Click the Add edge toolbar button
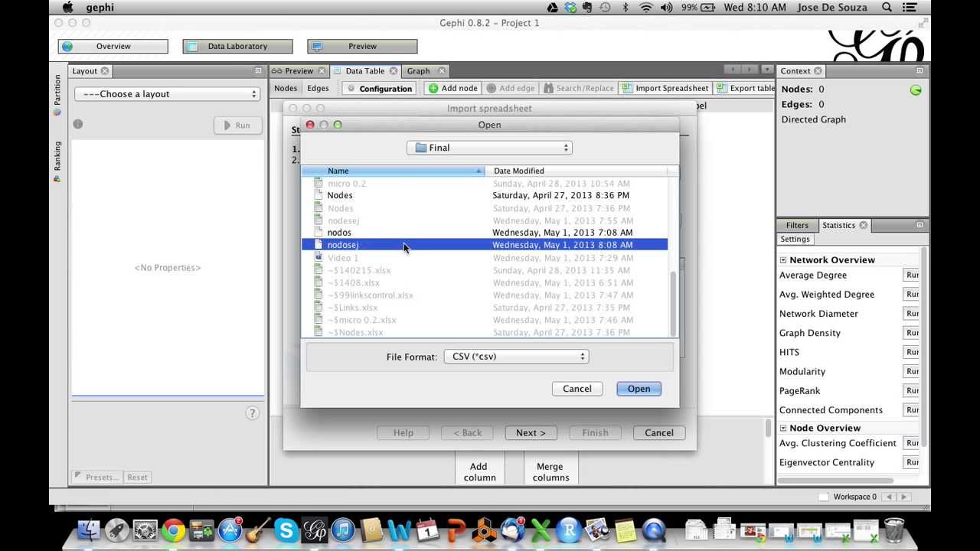 tap(511, 88)
